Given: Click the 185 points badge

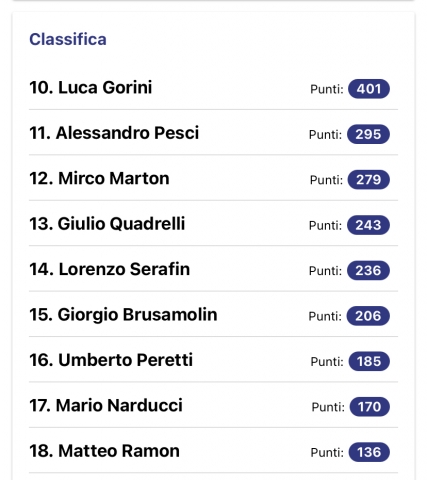Looking at the screenshot, I should 369,361.
